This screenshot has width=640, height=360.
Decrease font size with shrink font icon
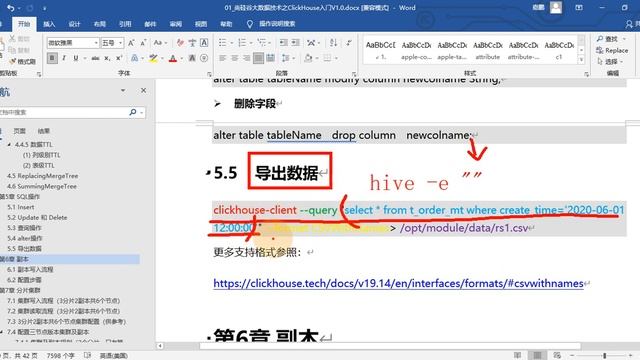coord(143,43)
